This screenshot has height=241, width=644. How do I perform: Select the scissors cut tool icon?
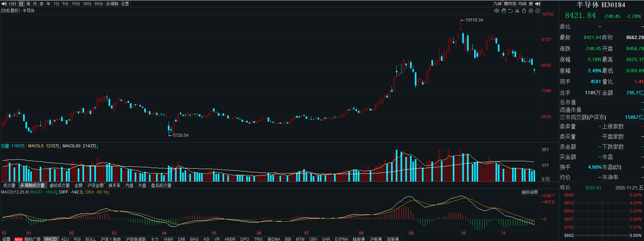(517, 11)
